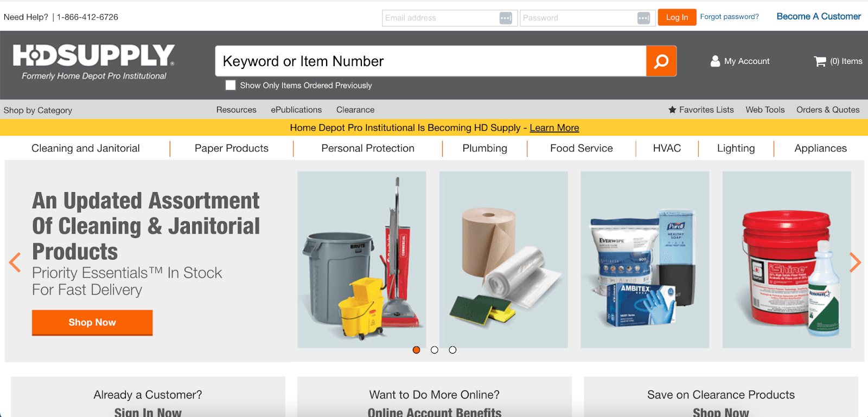Viewport: 868px width, 417px height.
Task: Click the Forgot password link
Action: click(x=729, y=17)
